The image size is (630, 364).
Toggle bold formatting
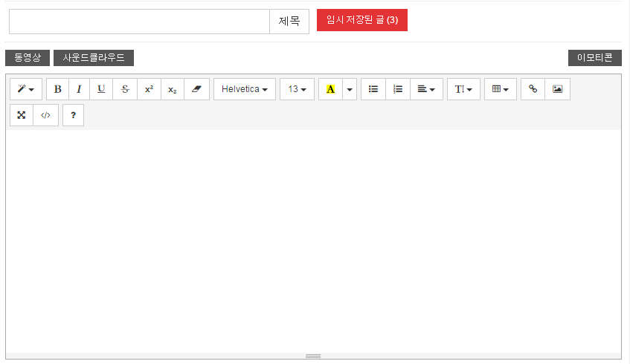click(x=57, y=89)
